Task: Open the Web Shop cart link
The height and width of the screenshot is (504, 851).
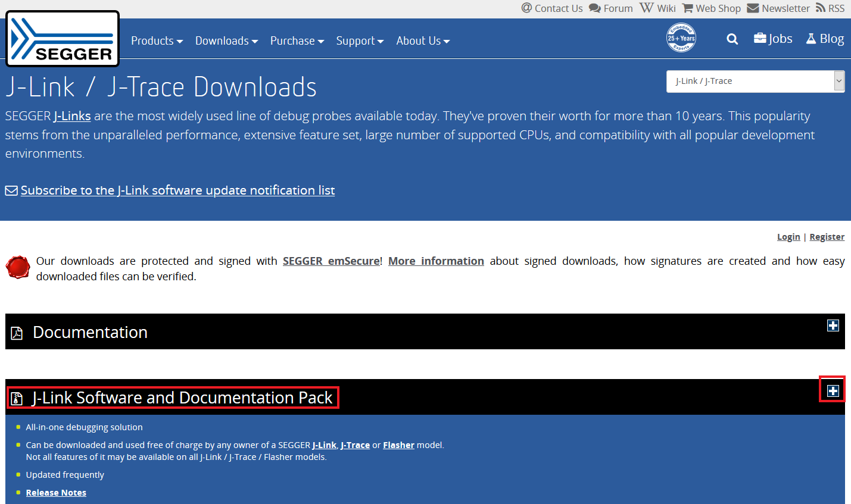Action: coord(712,8)
